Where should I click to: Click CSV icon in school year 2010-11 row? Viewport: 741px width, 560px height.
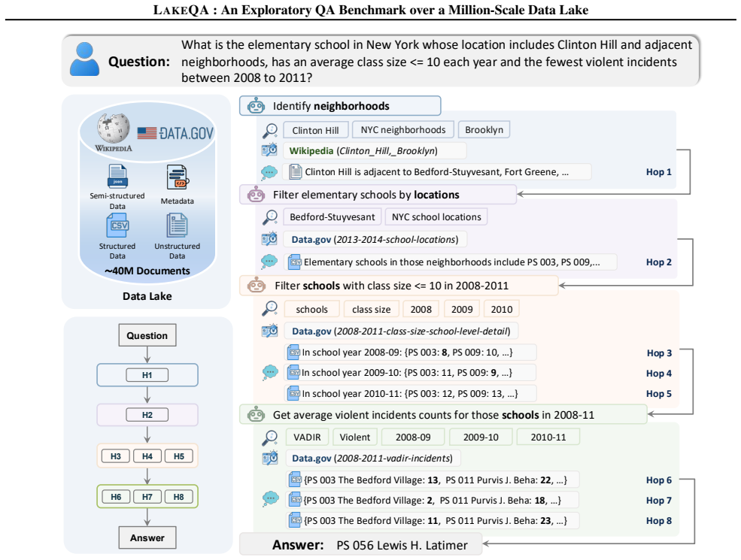pyautogui.click(x=294, y=393)
